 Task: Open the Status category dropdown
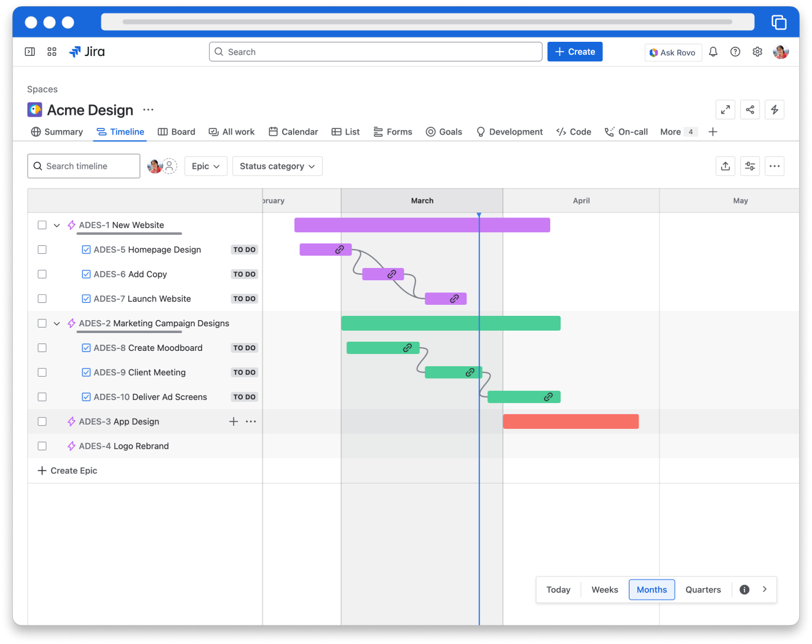click(x=277, y=166)
